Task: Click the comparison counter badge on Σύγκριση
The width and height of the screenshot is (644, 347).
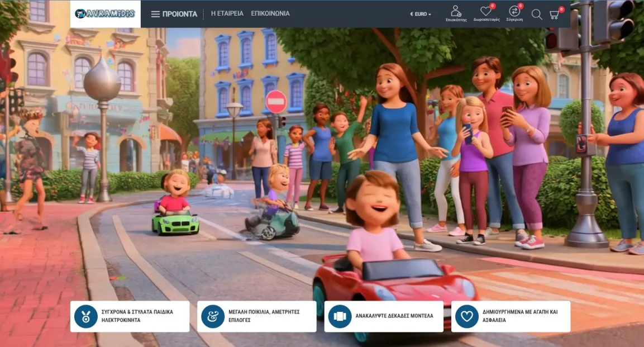Action: (x=521, y=5)
